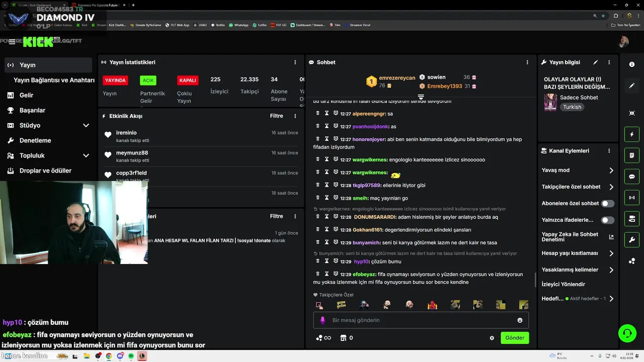Toggle the wrench stream info widget icon
The image size is (644, 362).
click(x=632, y=240)
